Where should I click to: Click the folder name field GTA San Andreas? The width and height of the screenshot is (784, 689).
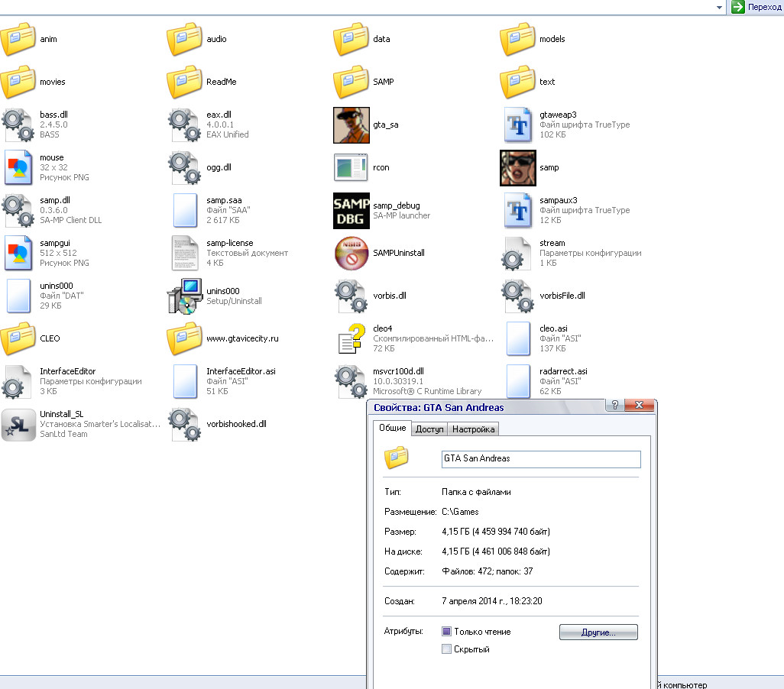coord(541,459)
